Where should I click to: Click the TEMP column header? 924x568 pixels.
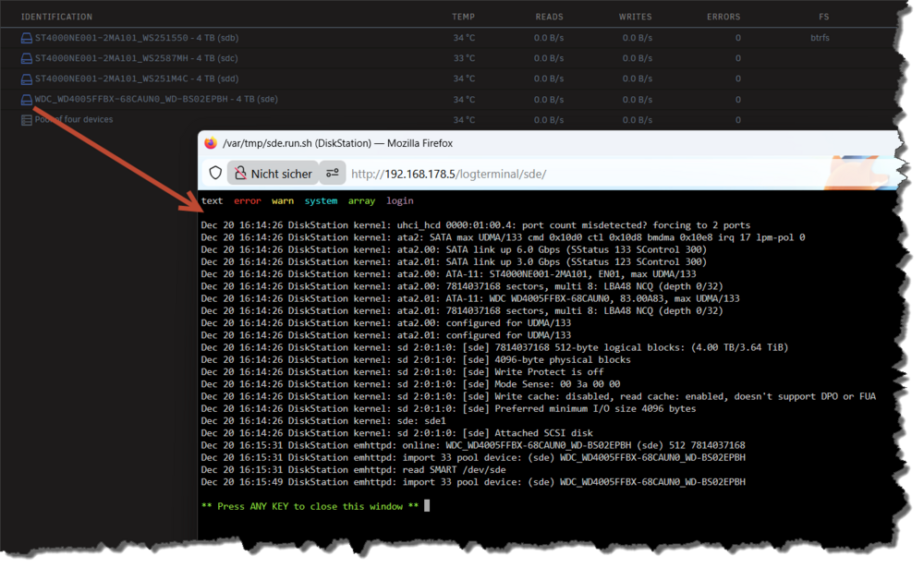click(x=463, y=18)
